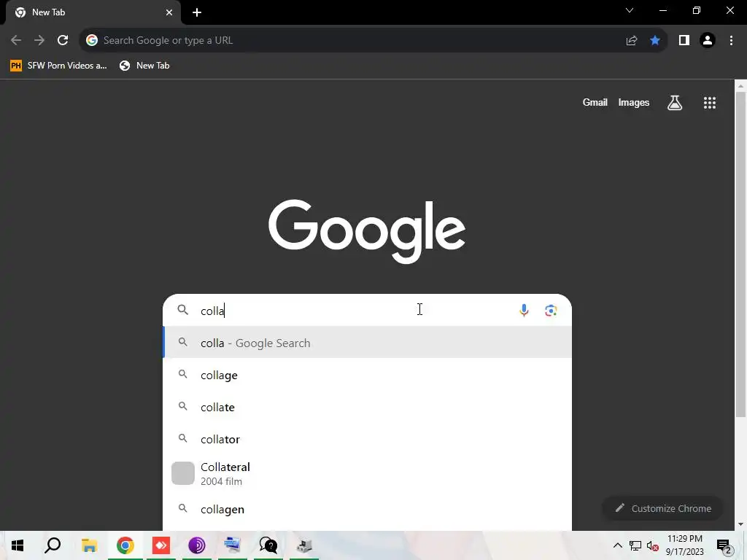Open the Google apps grid
This screenshot has width=747, height=560.
coord(710,103)
